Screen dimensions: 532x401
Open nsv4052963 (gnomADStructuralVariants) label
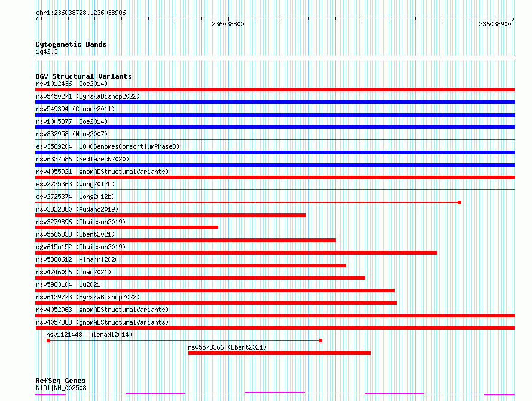[102, 310]
